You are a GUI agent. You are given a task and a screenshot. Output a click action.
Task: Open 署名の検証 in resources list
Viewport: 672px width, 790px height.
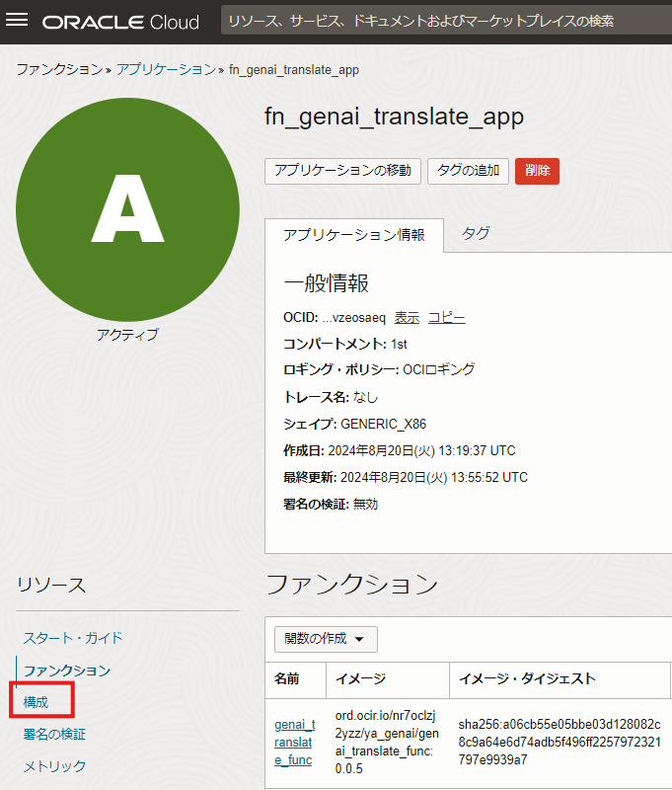[x=54, y=734]
